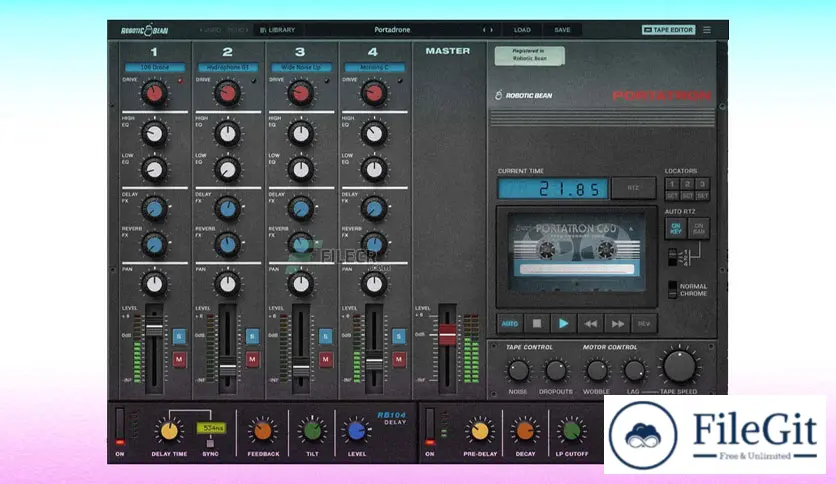Image resolution: width=836 pixels, height=484 pixels.
Task: Click the reverb Decay knob
Action: [525, 431]
